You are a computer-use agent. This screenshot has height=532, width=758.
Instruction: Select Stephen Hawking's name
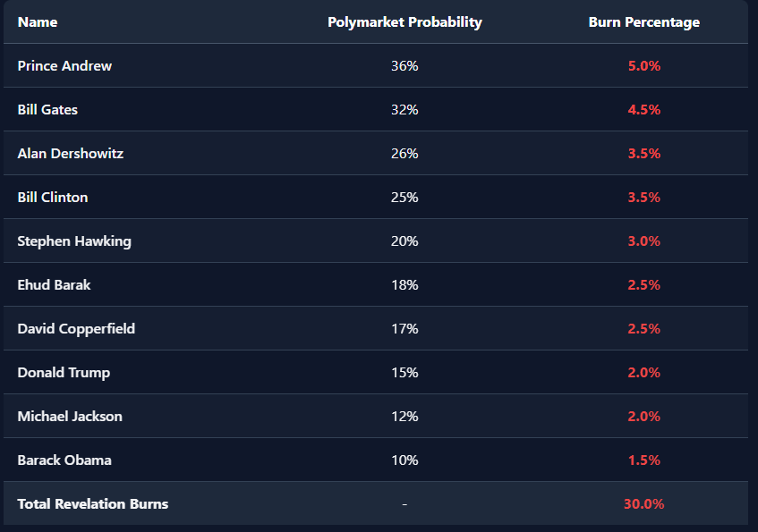[74, 241]
